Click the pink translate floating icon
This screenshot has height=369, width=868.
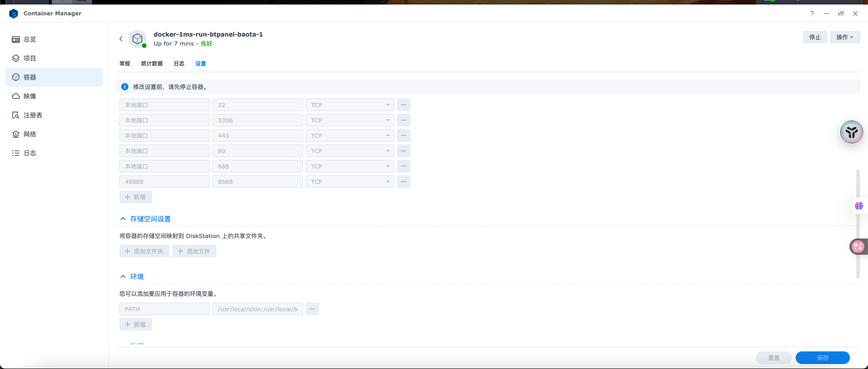(x=858, y=247)
